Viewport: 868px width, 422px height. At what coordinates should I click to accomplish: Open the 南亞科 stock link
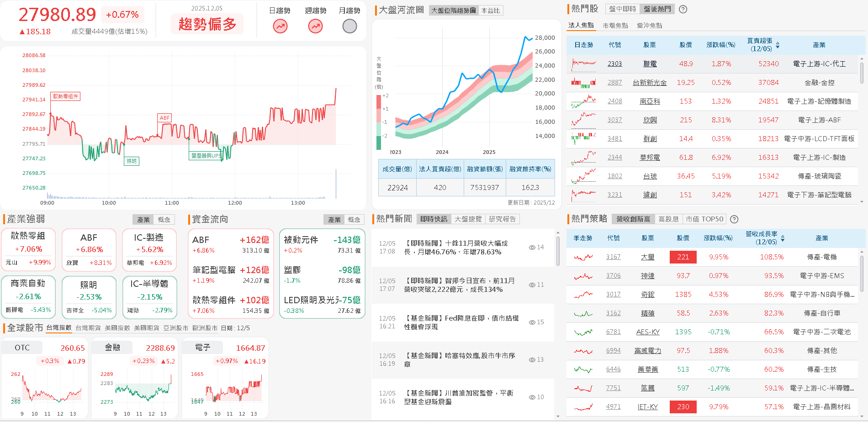point(650,101)
